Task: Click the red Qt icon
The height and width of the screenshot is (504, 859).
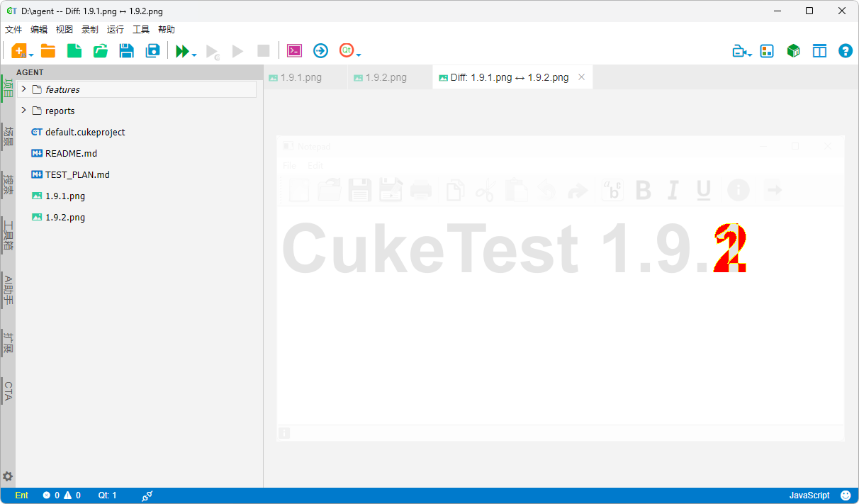Action: [x=347, y=50]
